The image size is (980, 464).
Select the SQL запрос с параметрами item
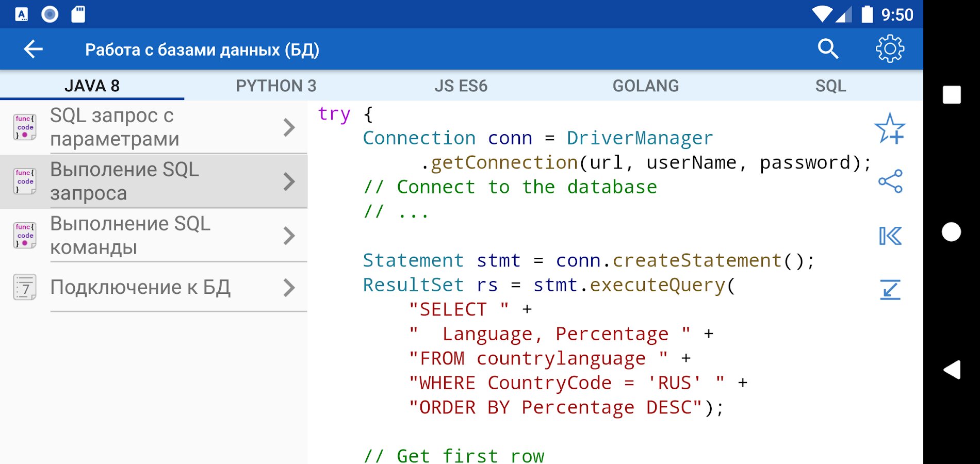pyautogui.click(x=154, y=127)
